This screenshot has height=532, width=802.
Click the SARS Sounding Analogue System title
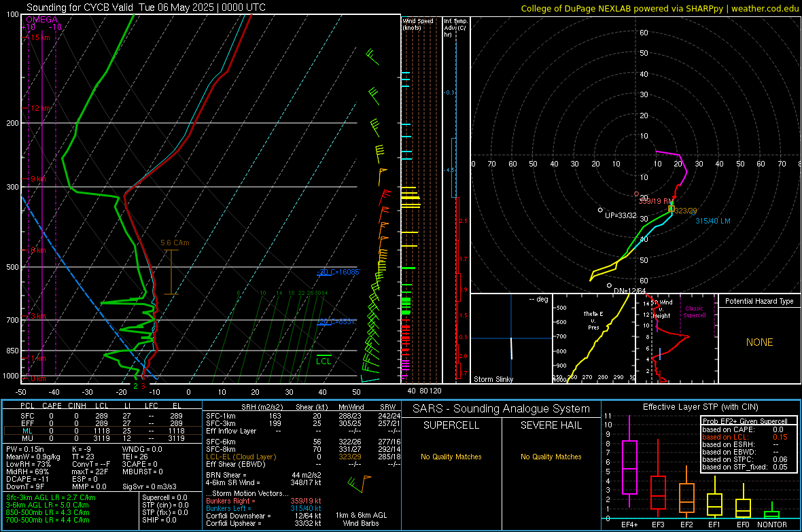(x=501, y=409)
